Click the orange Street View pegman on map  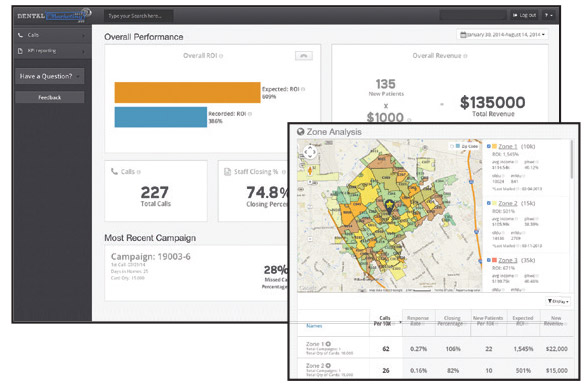click(310, 171)
